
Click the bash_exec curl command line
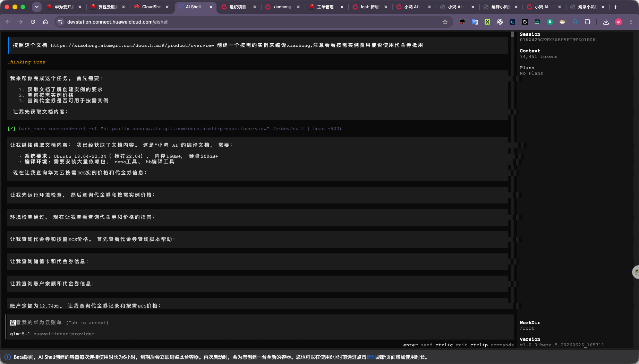click(174, 129)
